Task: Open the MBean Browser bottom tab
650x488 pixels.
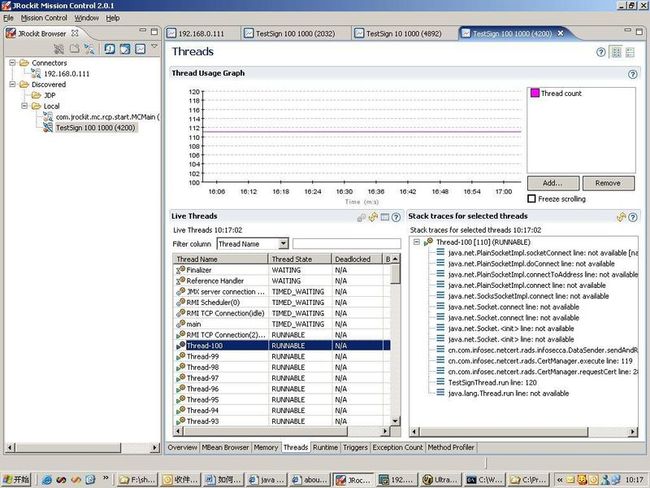Action: click(225, 447)
